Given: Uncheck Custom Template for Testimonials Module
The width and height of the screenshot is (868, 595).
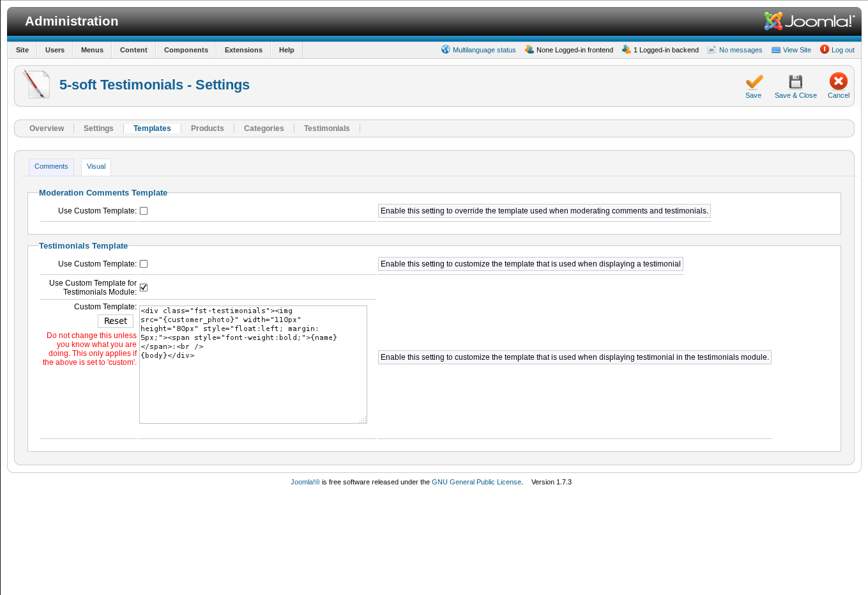Looking at the screenshot, I should (x=144, y=288).
